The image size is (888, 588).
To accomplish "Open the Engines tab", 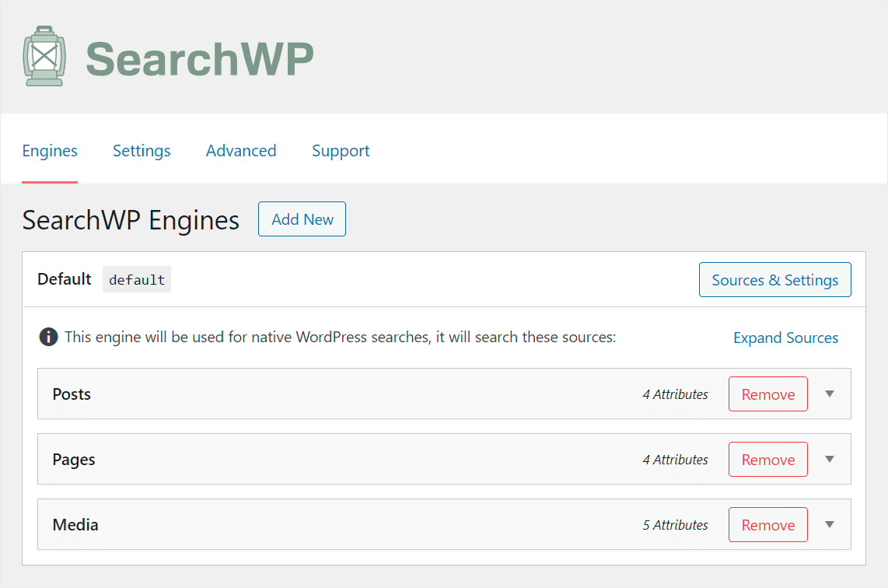I will click(50, 151).
